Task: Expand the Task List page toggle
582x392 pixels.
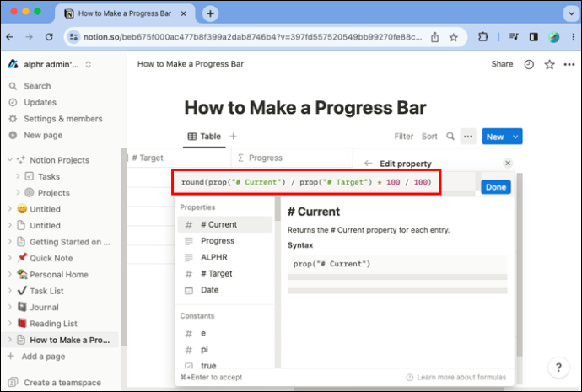Action: tap(10, 291)
